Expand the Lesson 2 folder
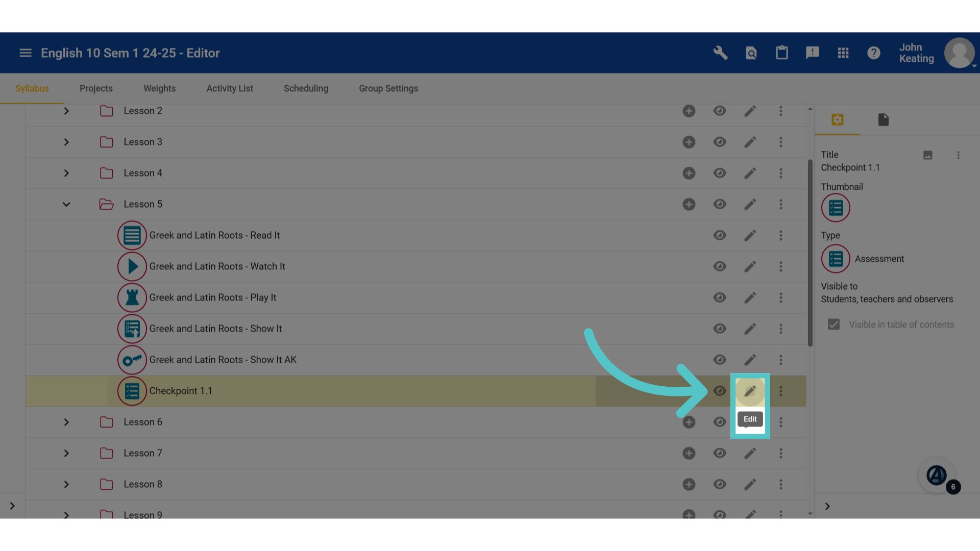 point(66,111)
